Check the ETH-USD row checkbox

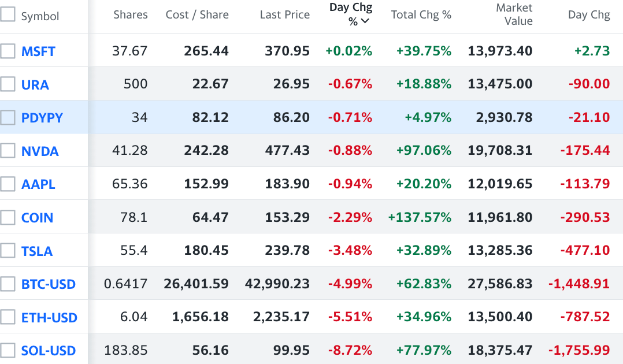(x=7, y=317)
